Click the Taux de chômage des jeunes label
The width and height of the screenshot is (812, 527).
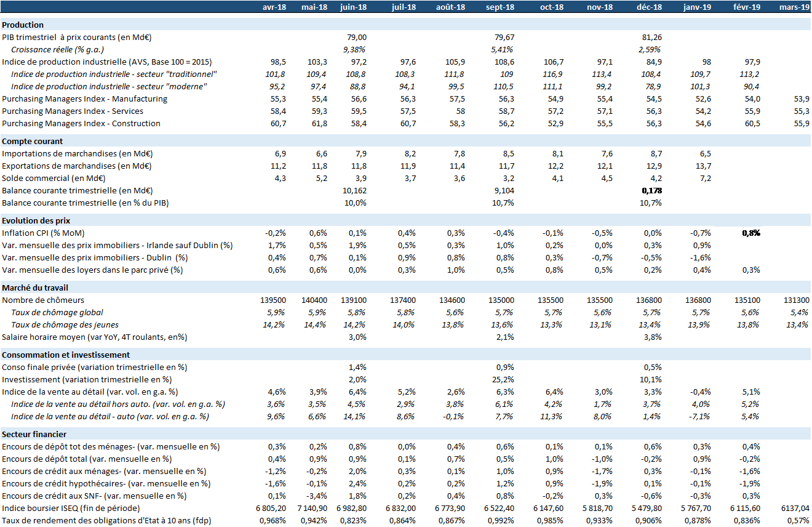pos(65,324)
